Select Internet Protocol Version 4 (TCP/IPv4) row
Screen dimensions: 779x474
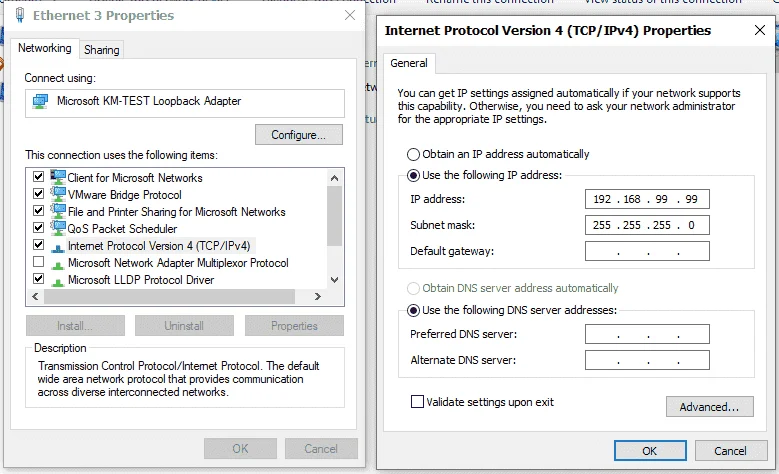[159, 246]
